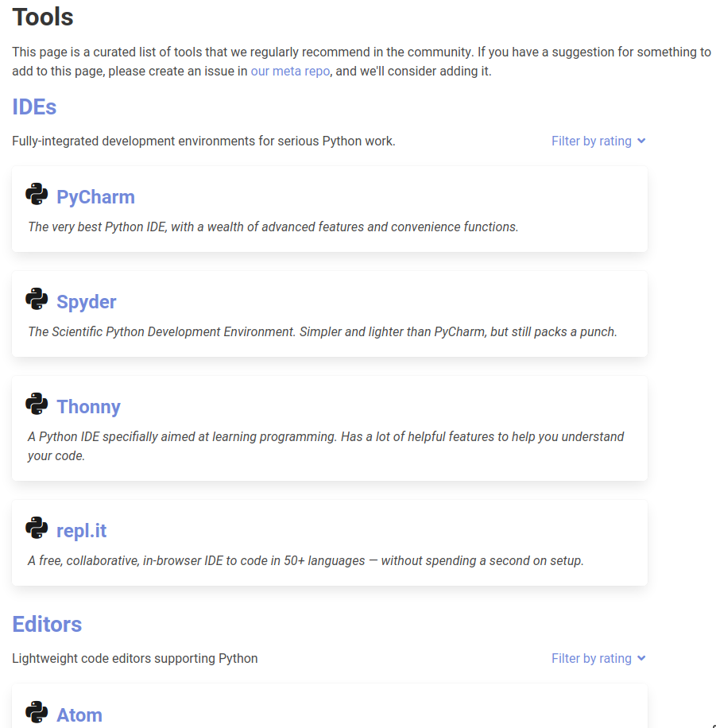
Task: Follow the Thonny heading link
Action: [88, 407]
